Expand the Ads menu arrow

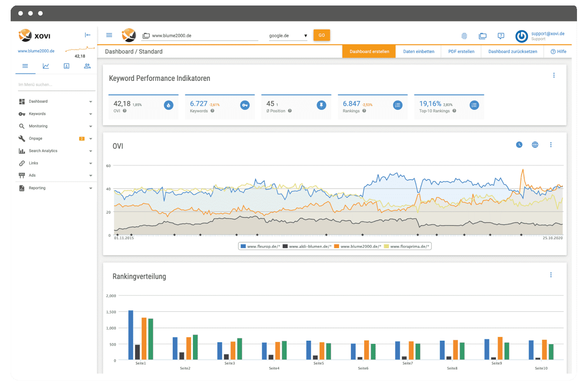90,176
